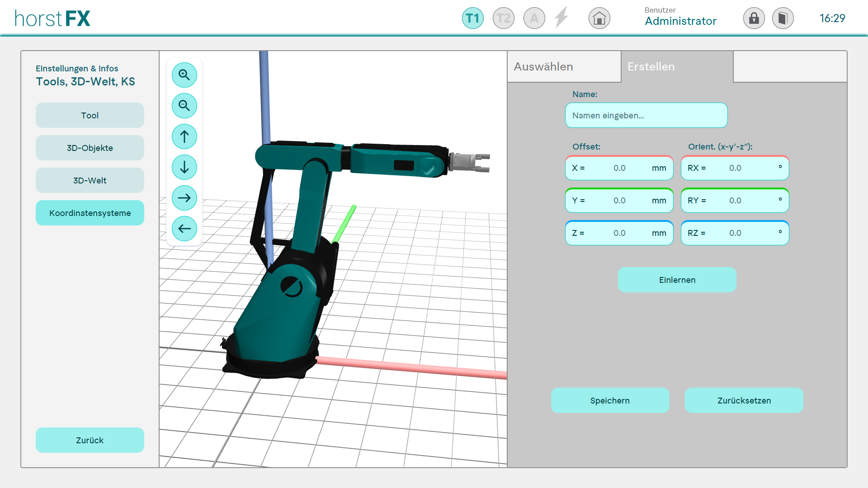
Task: Click the zoom out magnifier icon
Action: tap(184, 106)
